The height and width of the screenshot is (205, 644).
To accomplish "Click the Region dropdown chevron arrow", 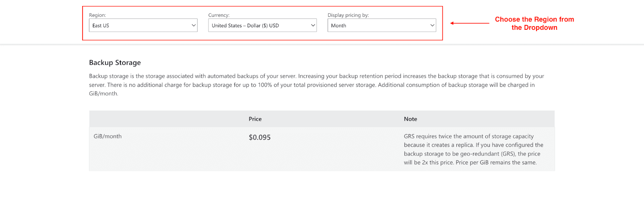I will pyautogui.click(x=194, y=25).
